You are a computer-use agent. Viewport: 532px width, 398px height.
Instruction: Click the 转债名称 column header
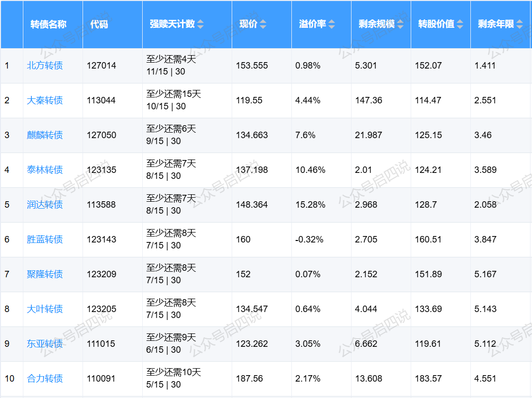click(x=48, y=24)
